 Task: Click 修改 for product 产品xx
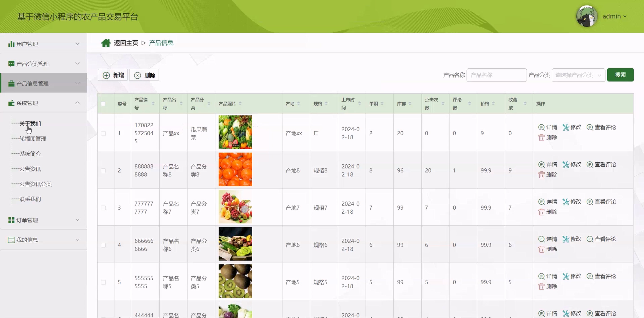tap(572, 127)
